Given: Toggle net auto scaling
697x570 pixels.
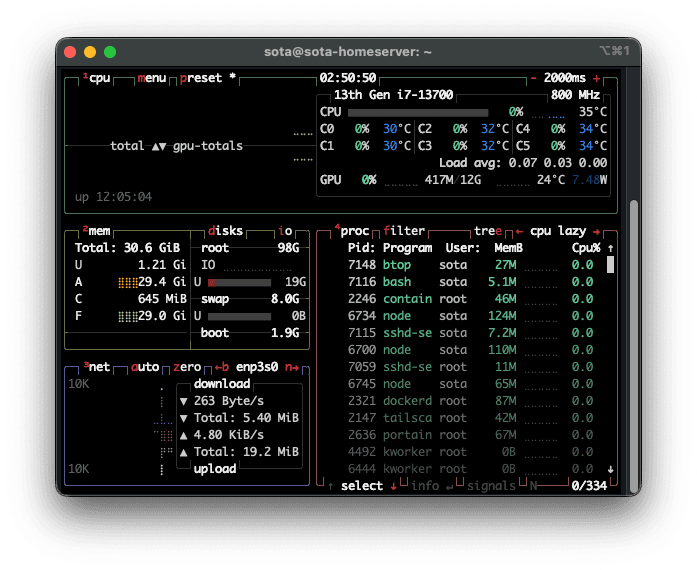Looking at the screenshot, I should (145, 367).
